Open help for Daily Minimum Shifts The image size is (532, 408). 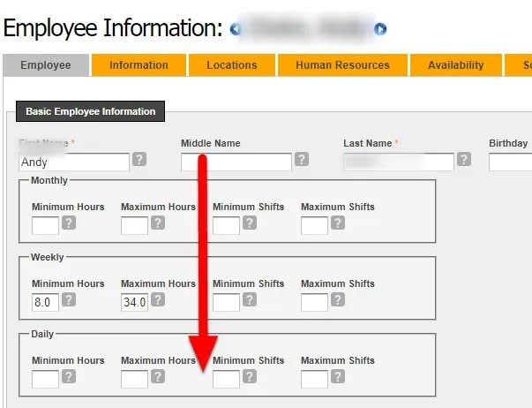pos(250,376)
